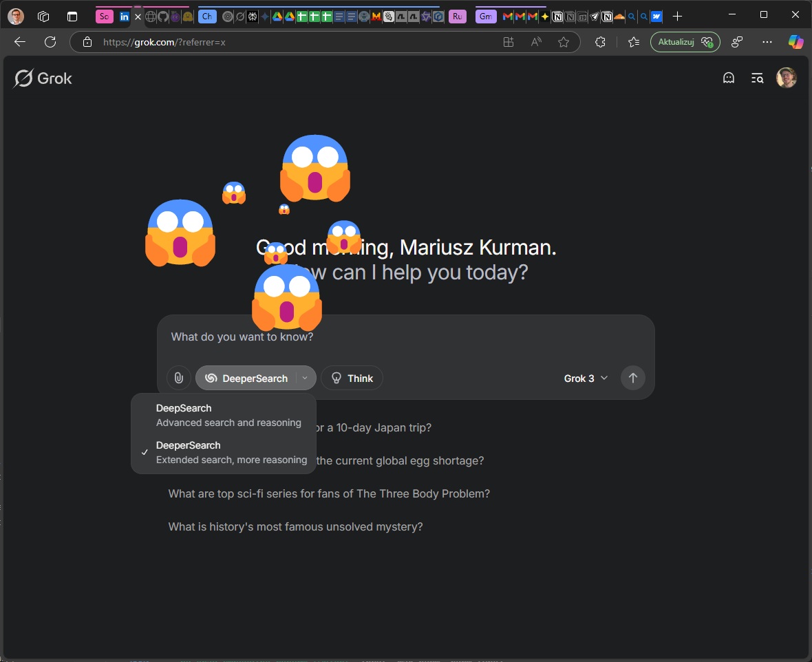Open the apps grid icon in address bar

click(509, 42)
